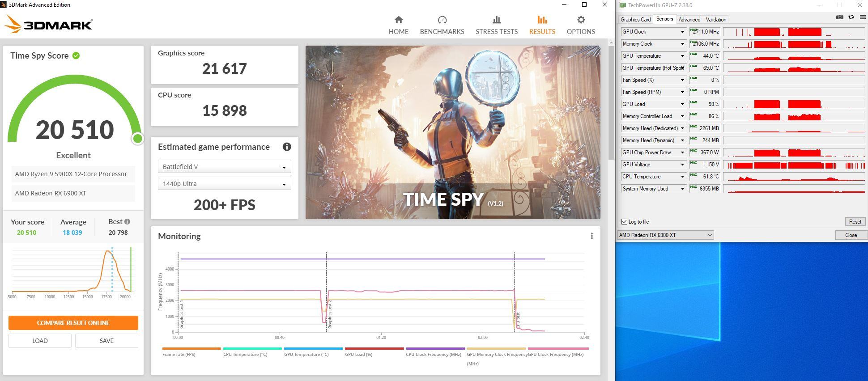Click the 3DMark title bar app icon
This screenshot has height=381, width=868.
tap(3, 4)
